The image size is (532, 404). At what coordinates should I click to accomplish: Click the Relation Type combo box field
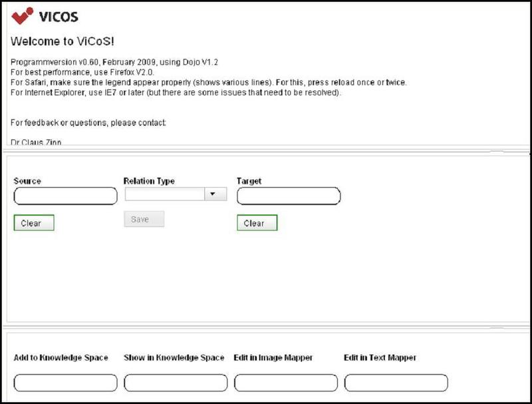pos(176,194)
